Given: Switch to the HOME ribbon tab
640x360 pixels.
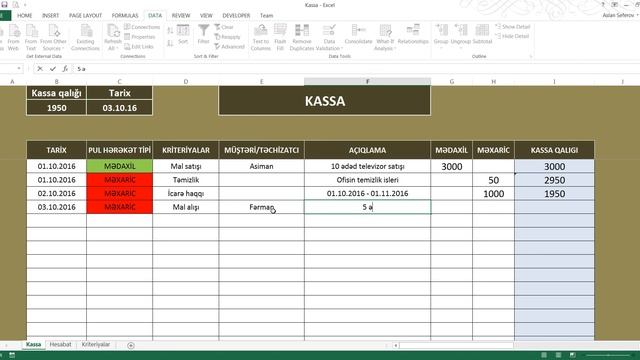Looking at the screenshot, I should [x=24, y=16].
